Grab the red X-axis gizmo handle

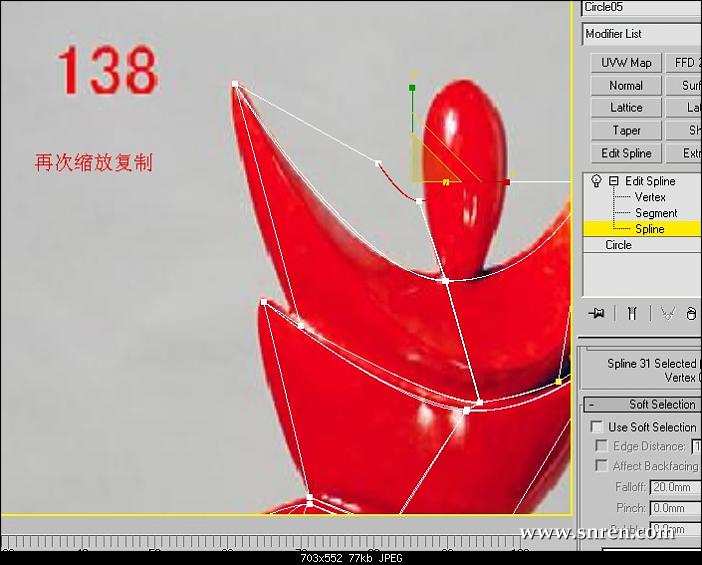coord(507,182)
